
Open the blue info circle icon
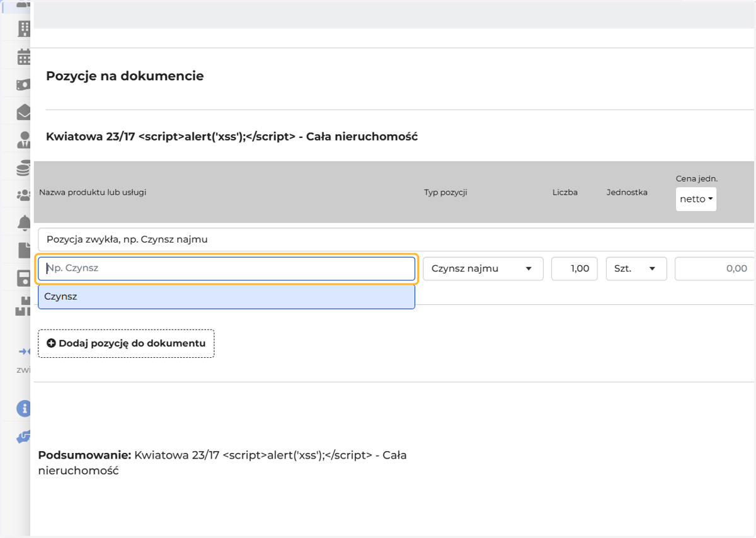pos(24,408)
